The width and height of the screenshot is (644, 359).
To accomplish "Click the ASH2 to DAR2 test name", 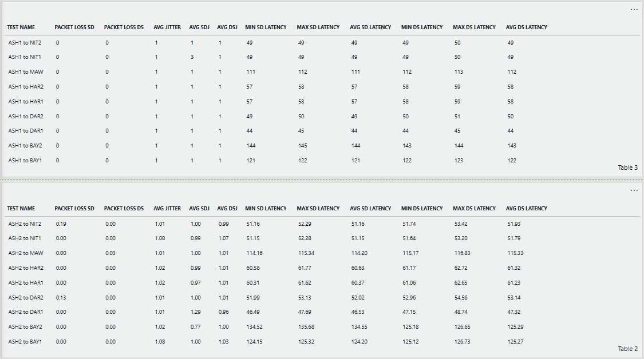I will coord(25,297).
